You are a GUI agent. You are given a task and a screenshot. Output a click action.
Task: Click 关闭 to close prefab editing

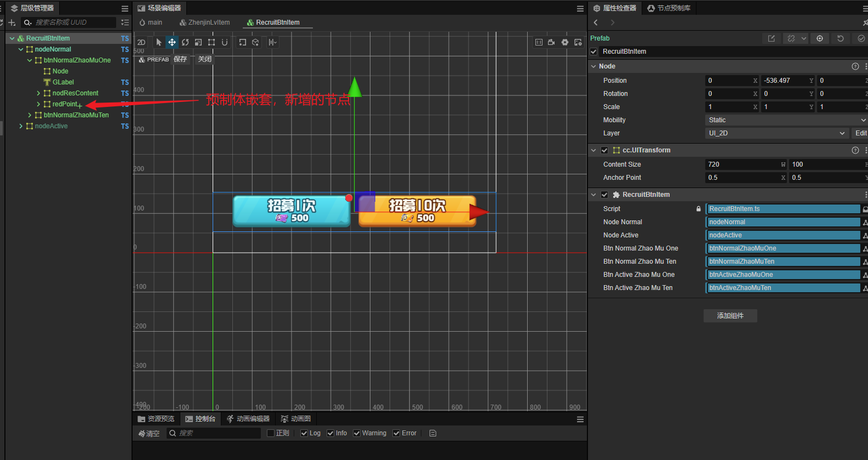(204, 59)
